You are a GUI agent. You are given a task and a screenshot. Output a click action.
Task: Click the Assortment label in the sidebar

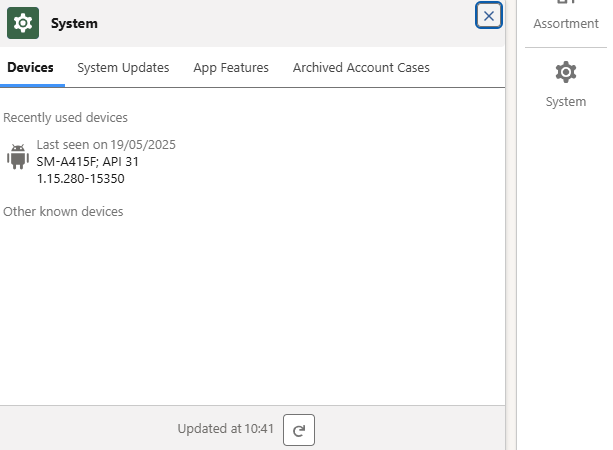pos(565,24)
